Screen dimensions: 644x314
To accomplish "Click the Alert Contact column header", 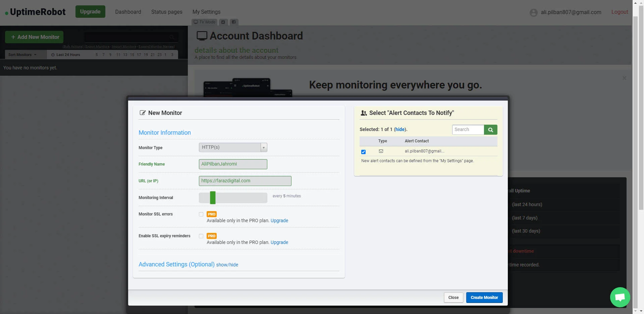I will pos(417,141).
